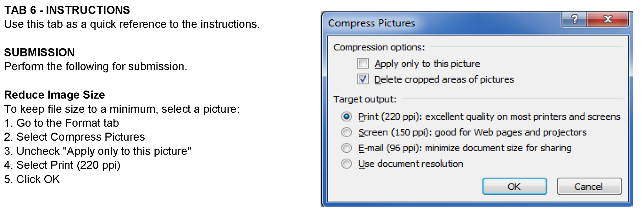Click the SUBMISSION heading text
Screen dimensions: 644x216
coord(39,52)
